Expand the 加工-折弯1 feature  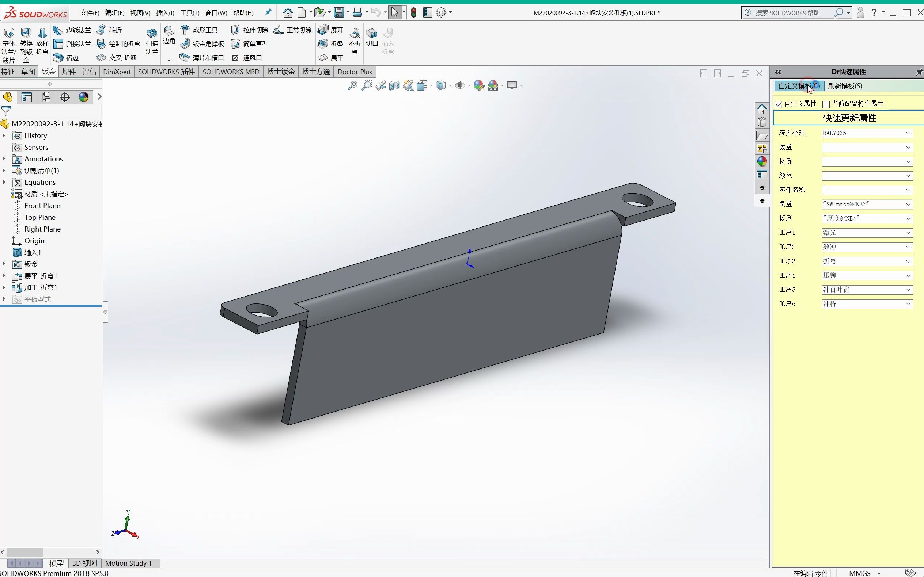5,287
